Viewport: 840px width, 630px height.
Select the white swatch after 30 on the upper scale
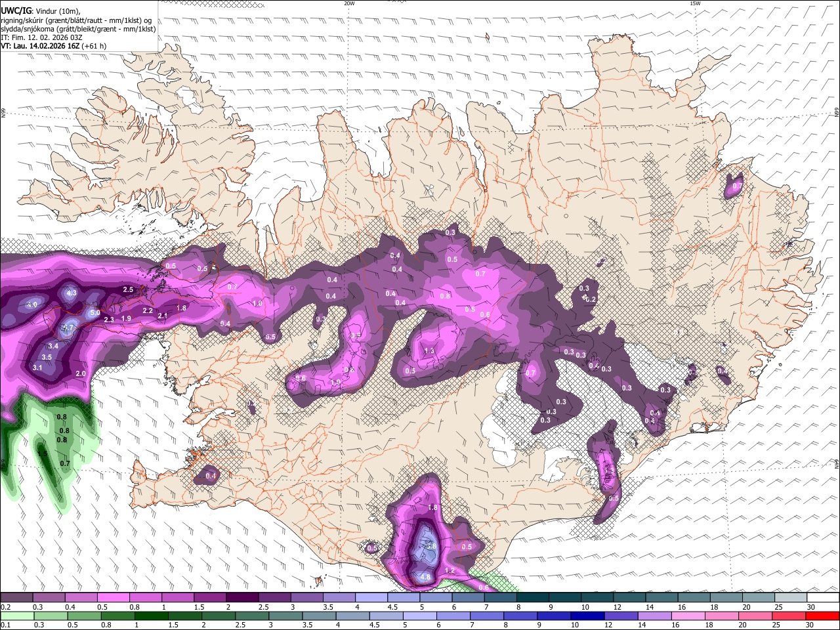(x=824, y=597)
